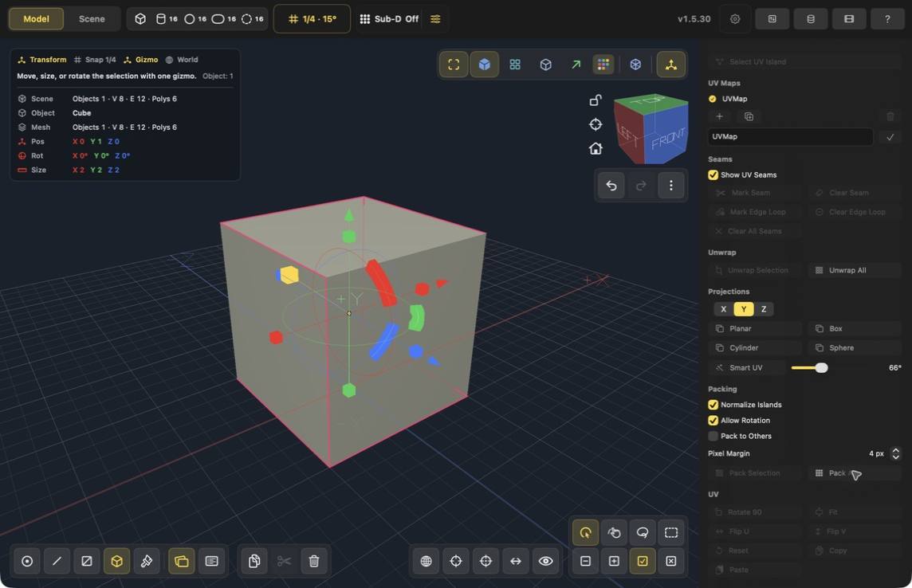This screenshot has width=912, height=588.
Task: Select the wireframe cube outline icon
Action: click(x=545, y=65)
